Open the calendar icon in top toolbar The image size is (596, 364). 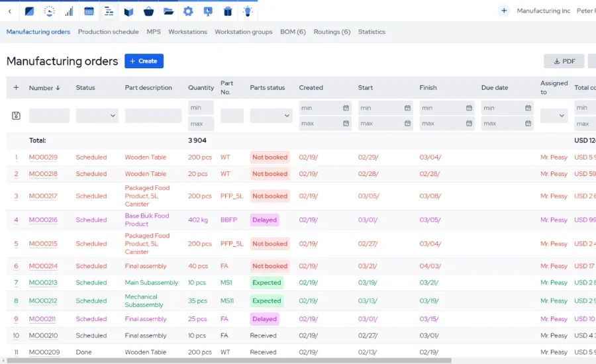point(89,11)
